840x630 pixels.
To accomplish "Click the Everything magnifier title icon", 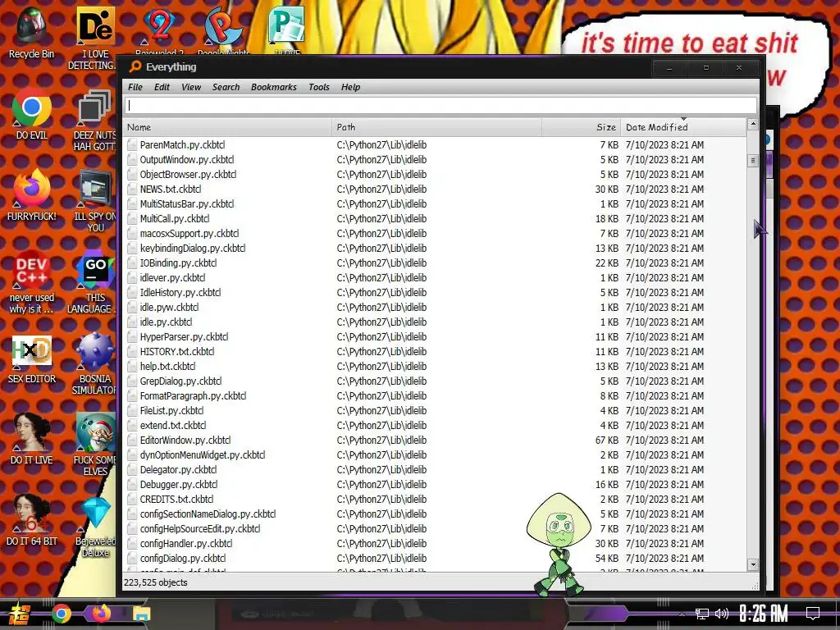I will pos(135,66).
